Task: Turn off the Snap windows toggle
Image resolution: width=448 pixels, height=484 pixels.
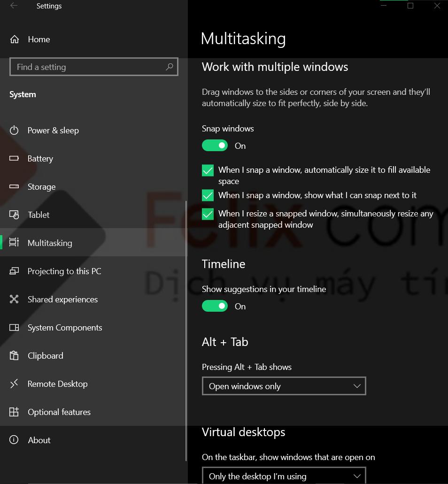Action: [215, 146]
